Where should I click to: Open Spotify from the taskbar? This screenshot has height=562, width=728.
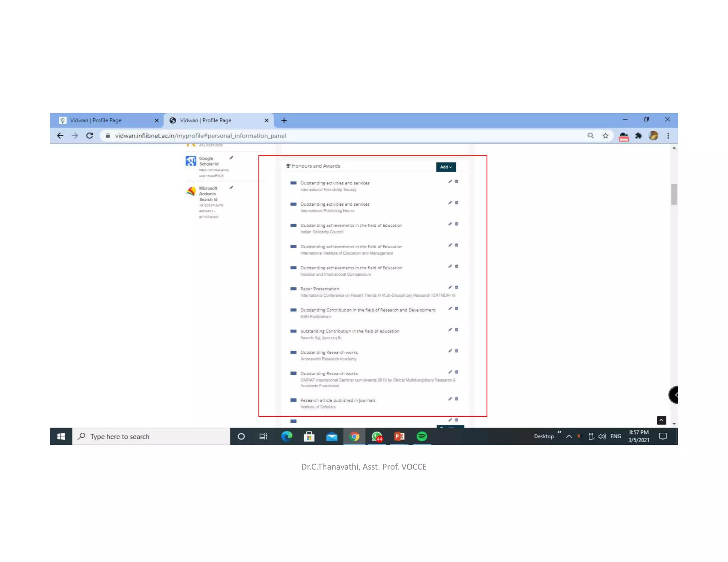pos(422,436)
